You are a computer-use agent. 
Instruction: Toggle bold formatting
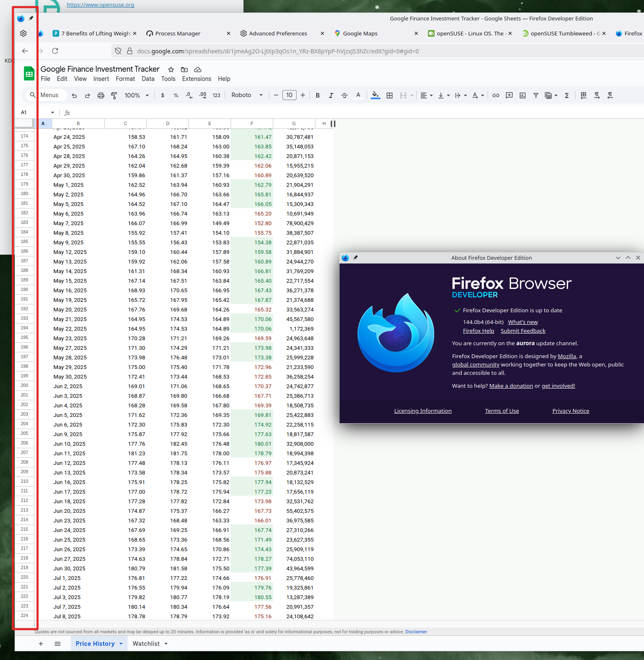318,95
